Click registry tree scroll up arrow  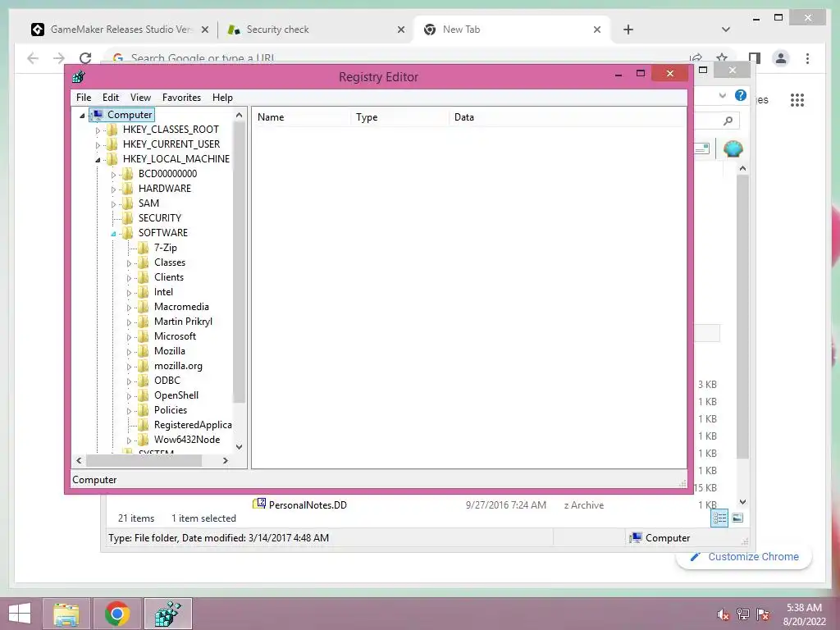click(239, 115)
